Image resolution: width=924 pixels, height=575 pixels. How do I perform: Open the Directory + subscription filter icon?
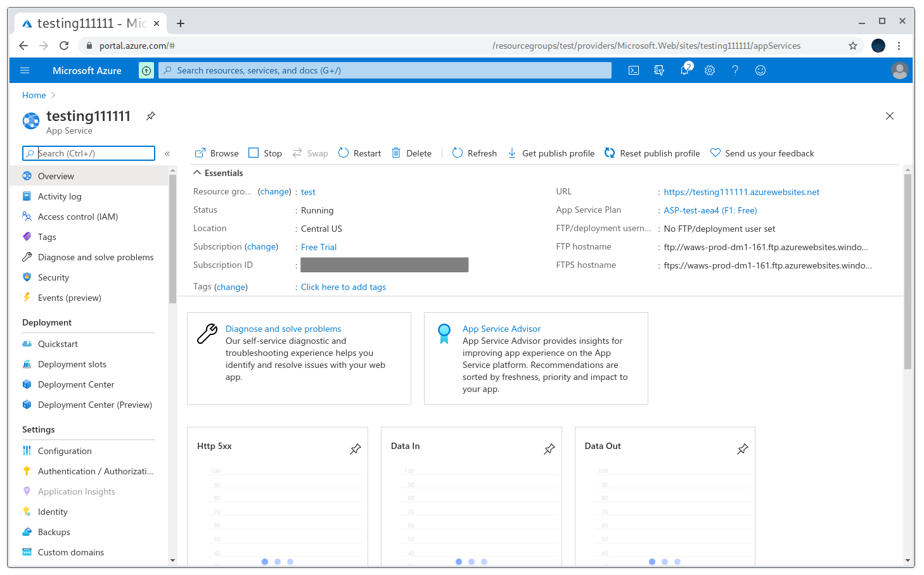coord(659,70)
